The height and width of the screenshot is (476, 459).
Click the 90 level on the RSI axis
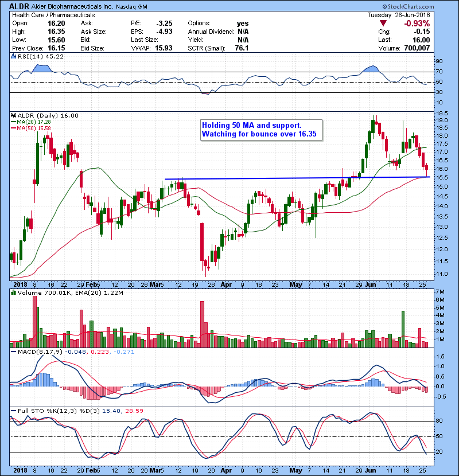(439, 61)
